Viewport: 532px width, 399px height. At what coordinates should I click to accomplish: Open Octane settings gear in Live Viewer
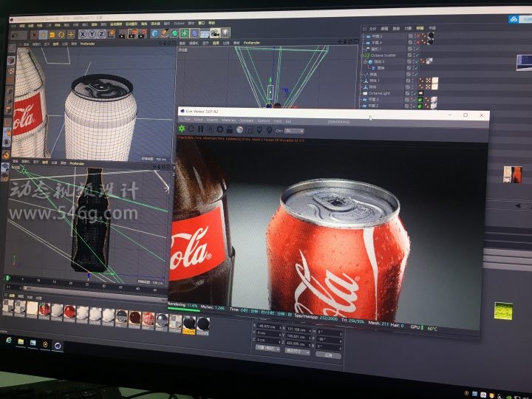coord(220,130)
